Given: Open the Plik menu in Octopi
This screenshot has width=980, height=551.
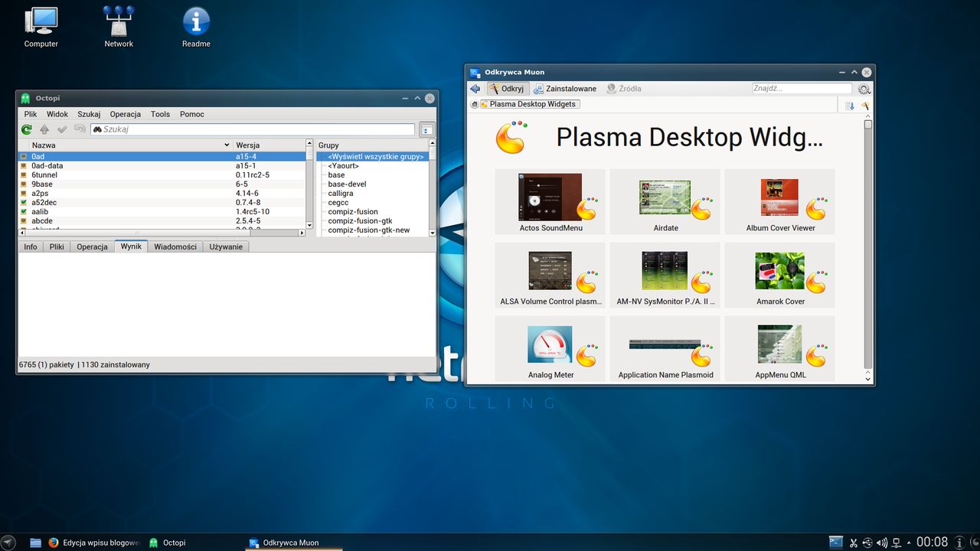Looking at the screenshot, I should tap(31, 114).
